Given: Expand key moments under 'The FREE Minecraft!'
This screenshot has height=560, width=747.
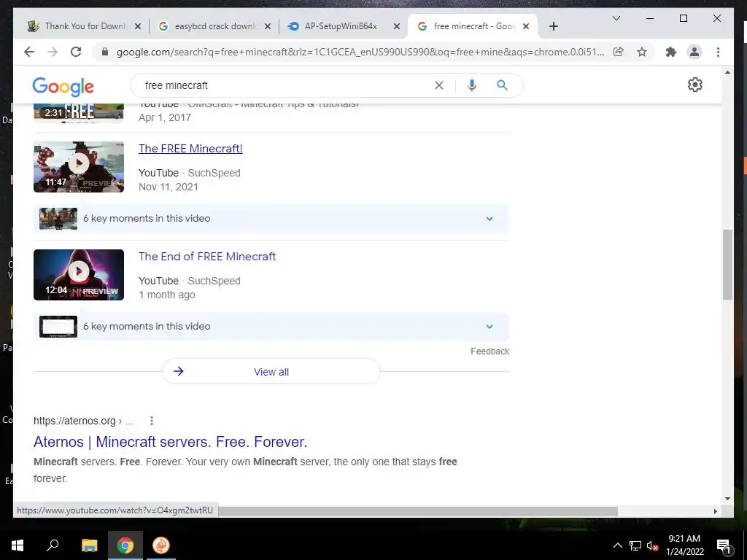Looking at the screenshot, I should pyautogui.click(x=271, y=219).
